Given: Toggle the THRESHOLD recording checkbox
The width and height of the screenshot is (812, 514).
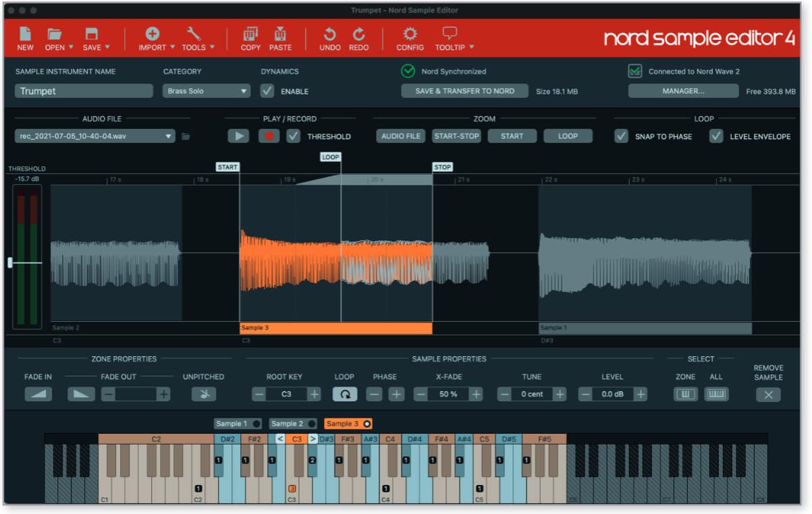Looking at the screenshot, I should tap(293, 136).
